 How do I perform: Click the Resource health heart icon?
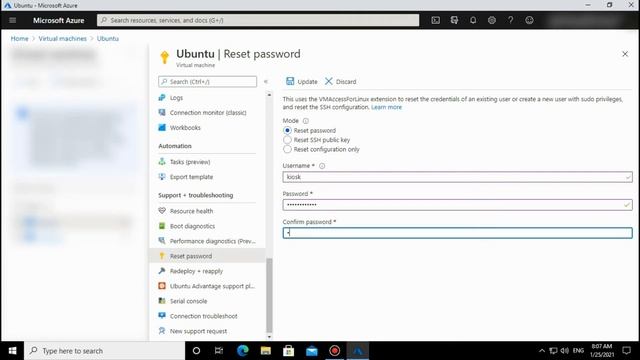pos(162,211)
